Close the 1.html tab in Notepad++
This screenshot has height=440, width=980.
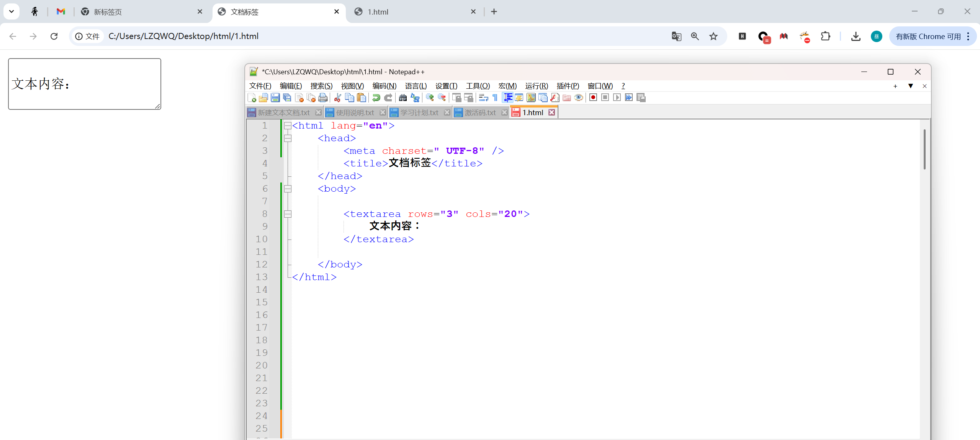[551, 112]
